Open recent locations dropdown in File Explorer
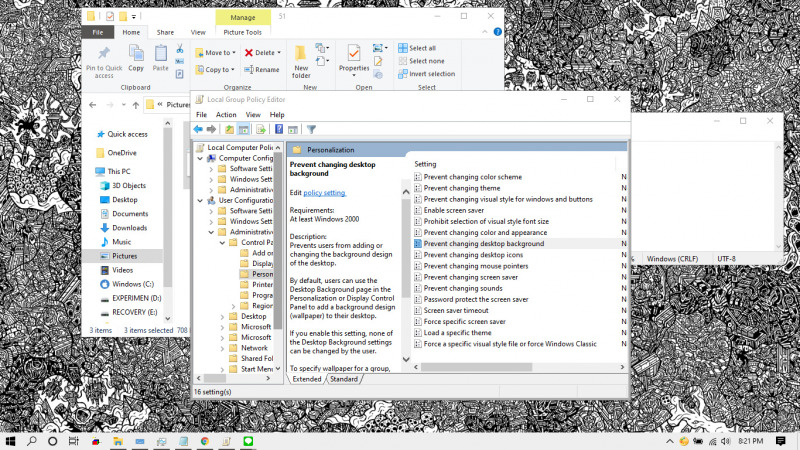The height and width of the screenshot is (450, 800). 123,105
